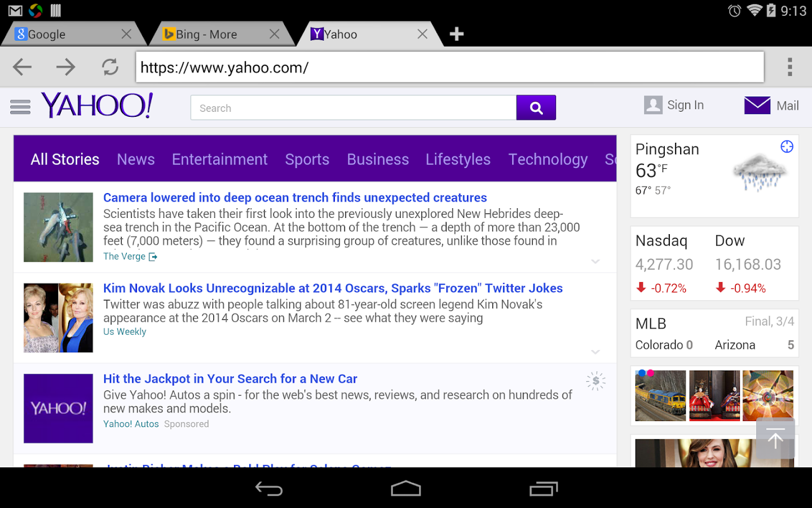Image resolution: width=812 pixels, height=508 pixels.
Task: Go forward using browser forward arrow
Action: (66, 67)
